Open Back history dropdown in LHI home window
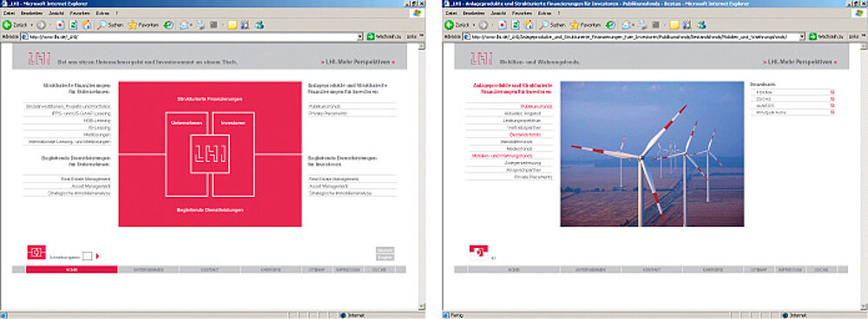The width and height of the screenshot is (868, 319). pos(31,25)
